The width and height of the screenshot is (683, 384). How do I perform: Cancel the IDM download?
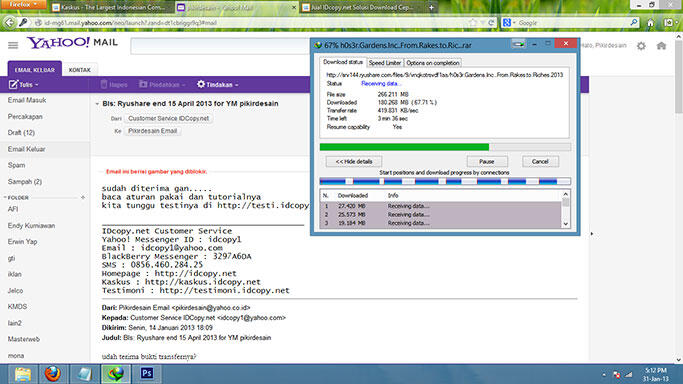540,162
